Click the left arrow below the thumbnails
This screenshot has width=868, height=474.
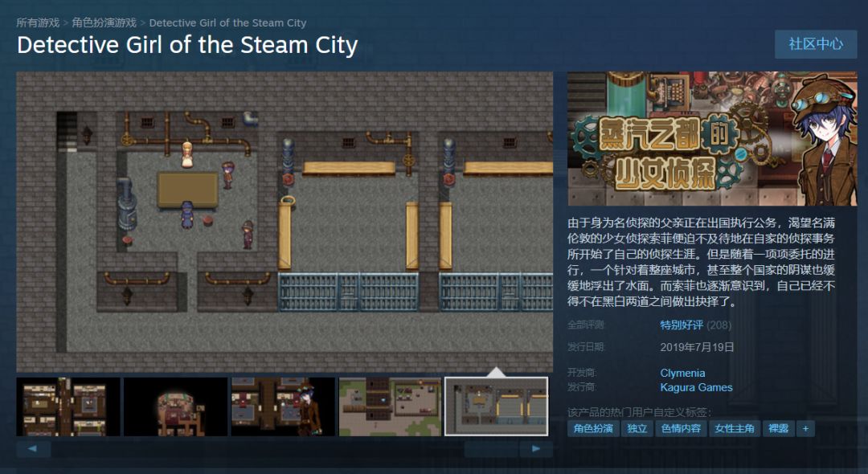[x=33, y=448]
